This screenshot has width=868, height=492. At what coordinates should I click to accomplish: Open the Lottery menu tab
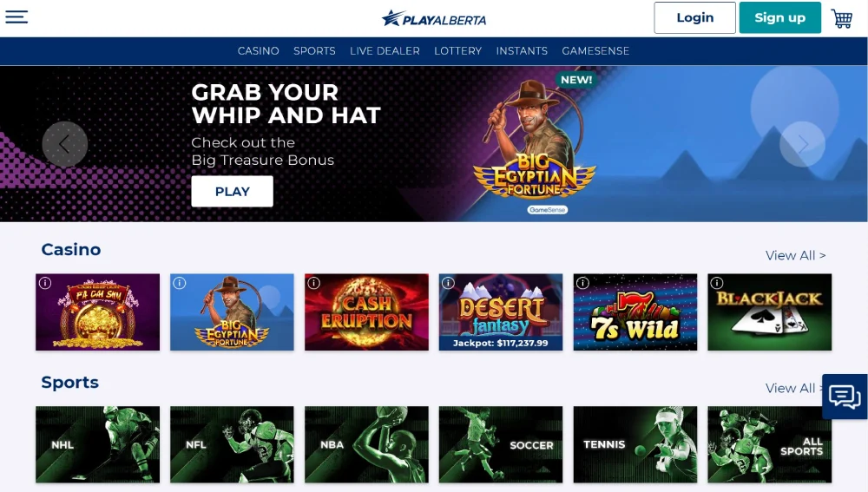[x=457, y=51]
